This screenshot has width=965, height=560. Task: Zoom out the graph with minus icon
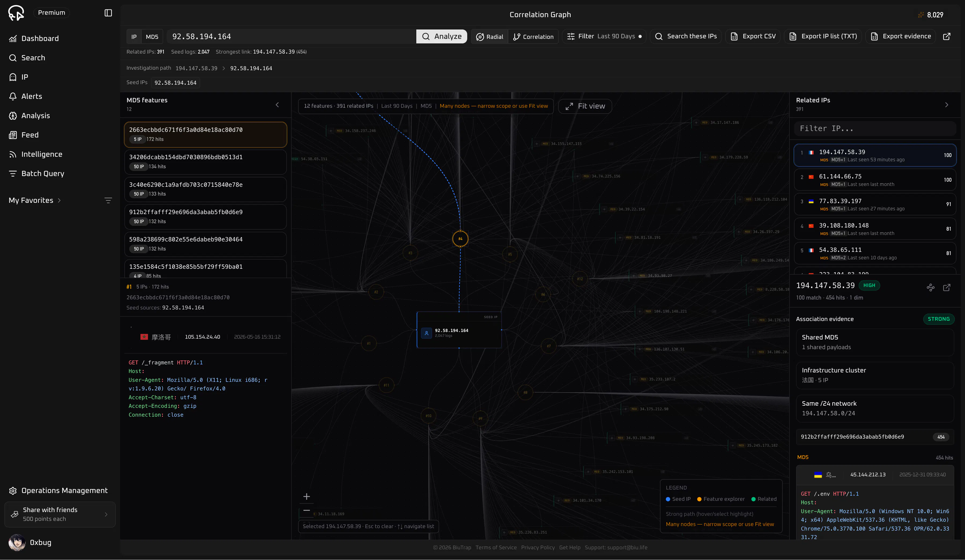point(307,510)
